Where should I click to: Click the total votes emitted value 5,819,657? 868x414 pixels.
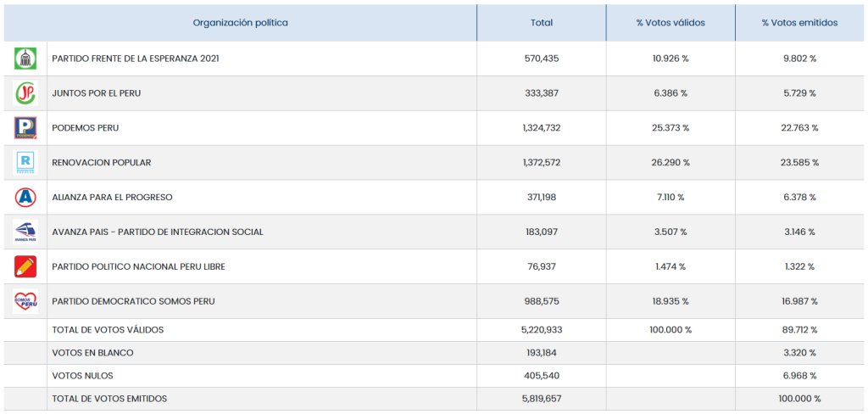click(x=542, y=399)
